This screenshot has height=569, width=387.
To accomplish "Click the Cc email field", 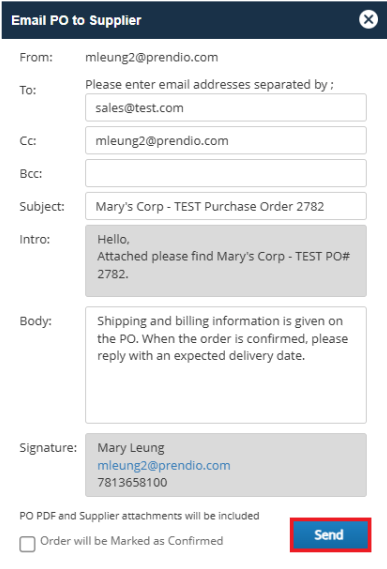I will tap(226, 140).
